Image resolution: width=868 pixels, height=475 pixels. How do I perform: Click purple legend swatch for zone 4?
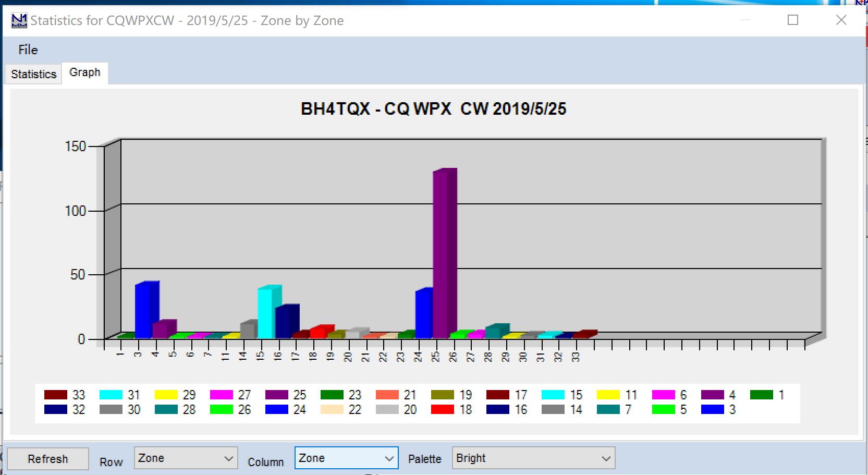coord(713,395)
